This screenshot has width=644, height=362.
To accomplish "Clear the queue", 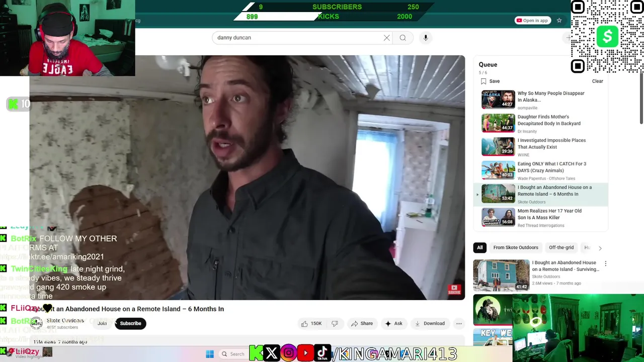I will [x=597, y=81].
